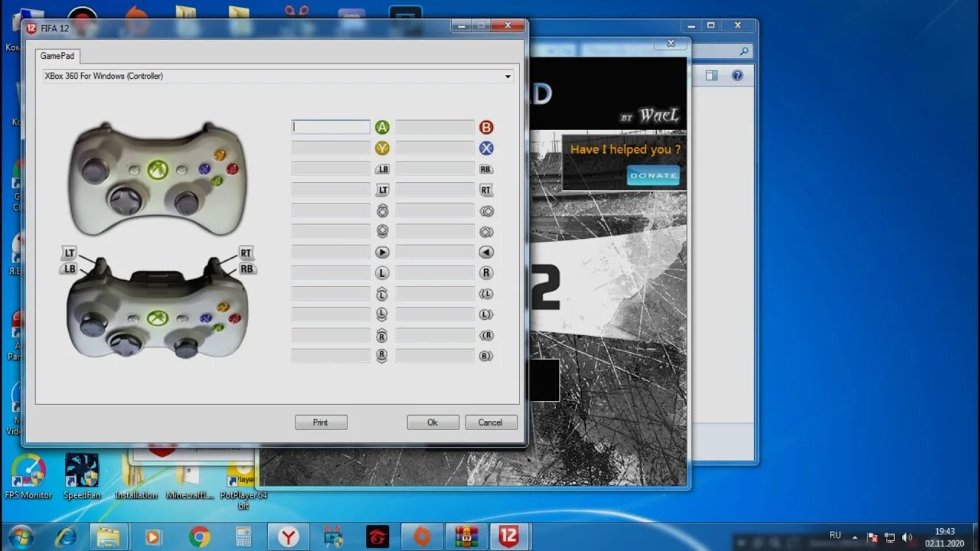Screen dimensions: 980x551
Task: Open the Garena icon on taskbar
Action: 377,537
